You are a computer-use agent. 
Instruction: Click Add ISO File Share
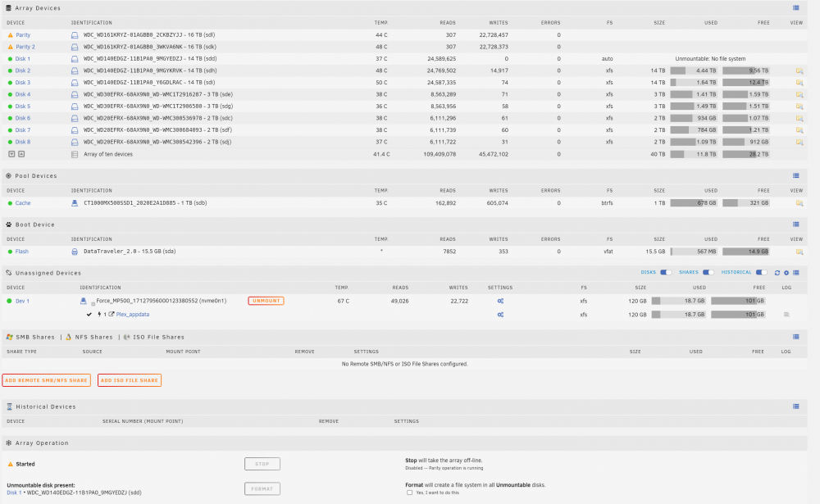point(130,380)
